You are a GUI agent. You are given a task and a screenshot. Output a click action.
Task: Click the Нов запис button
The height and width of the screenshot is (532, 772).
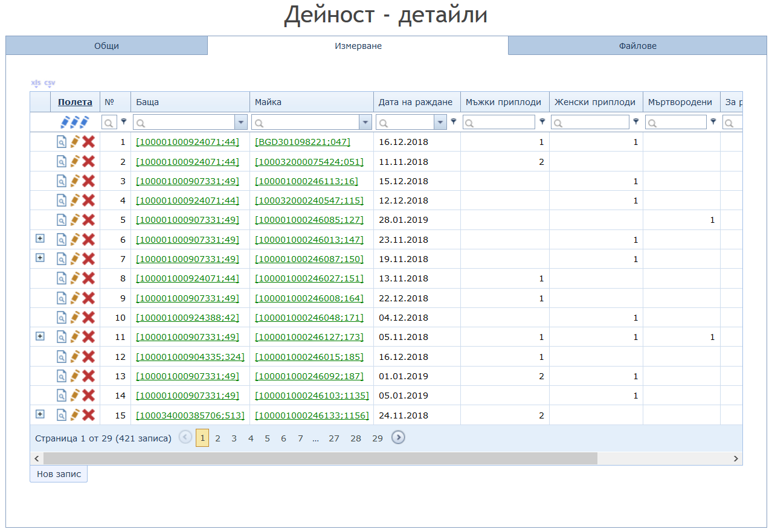click(59, 474)
